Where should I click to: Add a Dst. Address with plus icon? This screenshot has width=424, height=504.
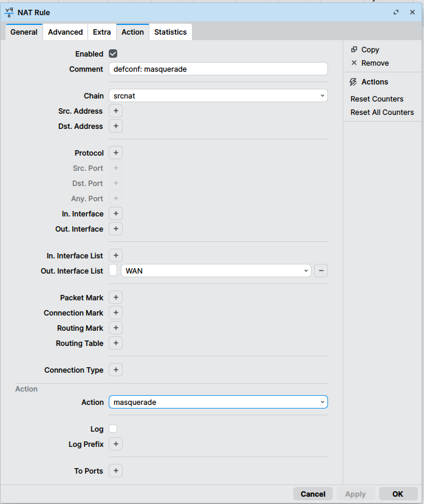tap(115, 126)
